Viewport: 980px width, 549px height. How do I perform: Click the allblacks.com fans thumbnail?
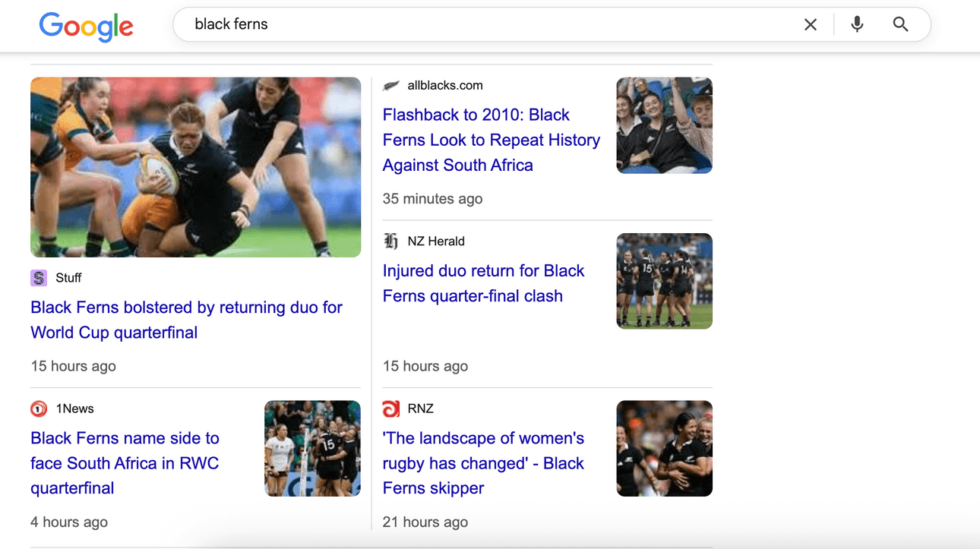[x=664, y=125]
